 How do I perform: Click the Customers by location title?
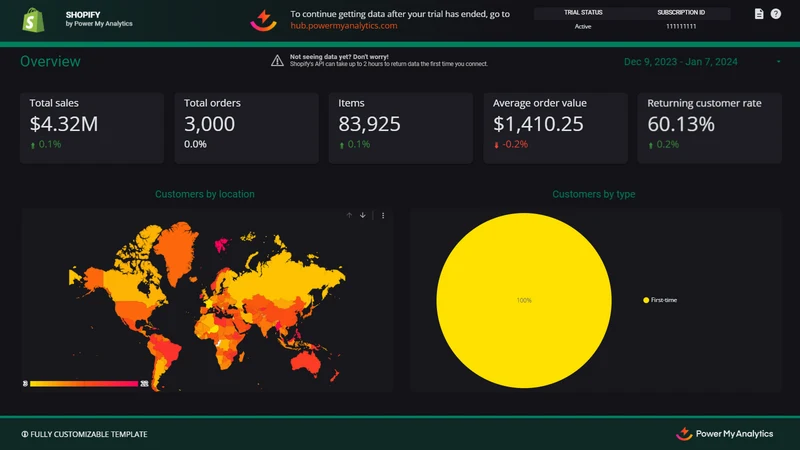(x=205, y=194)
